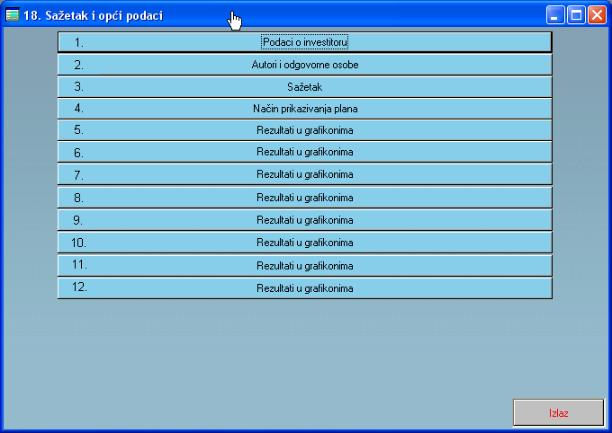Screen dimensions: 612x433
Task: Select row 8 Rezultati u grafikonima
Action: [x=305, y=197]
